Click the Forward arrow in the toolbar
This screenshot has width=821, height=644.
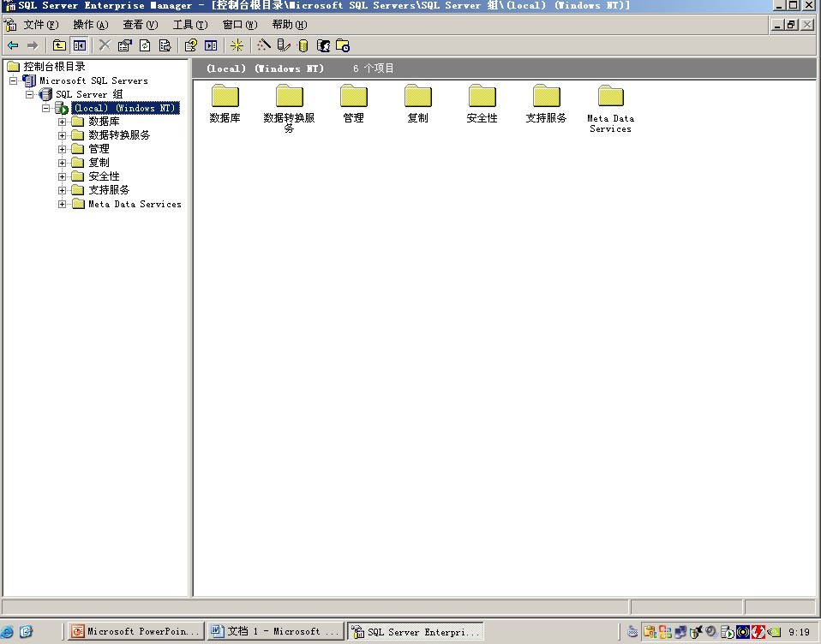click(33, 45)
